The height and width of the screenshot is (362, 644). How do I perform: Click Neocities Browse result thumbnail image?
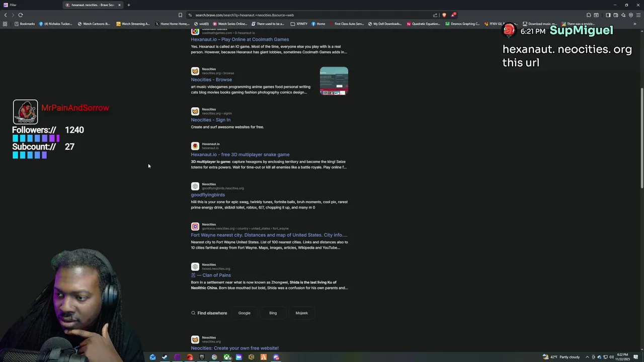pyautogui.click(x=334, y=81)
